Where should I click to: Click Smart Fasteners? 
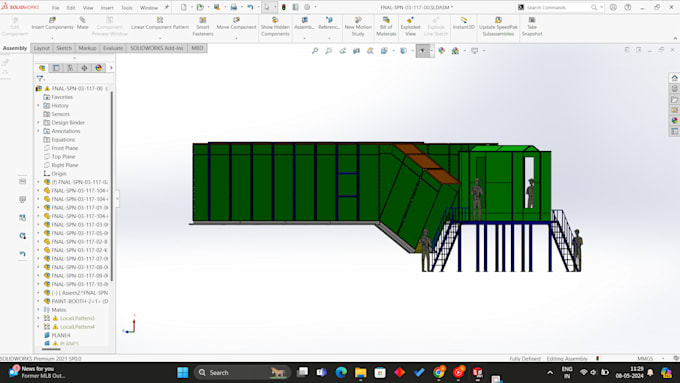pyautogui.click(x=203, y=26)
